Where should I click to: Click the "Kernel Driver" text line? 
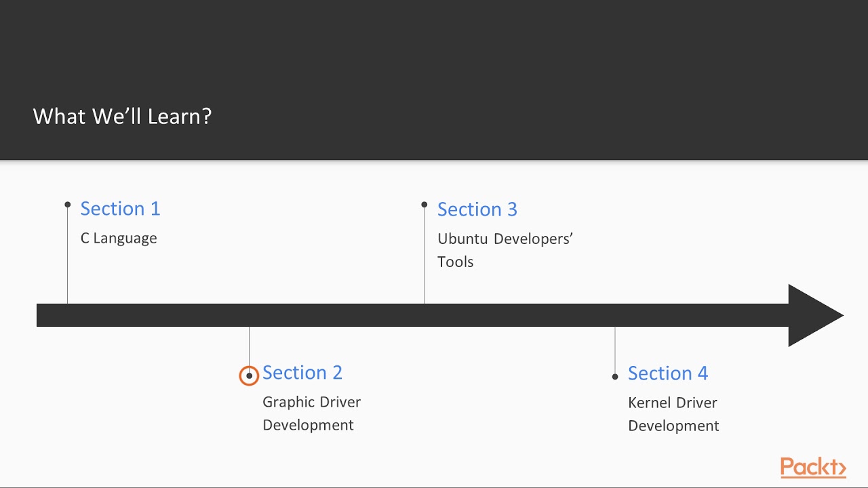click(672, 403)
